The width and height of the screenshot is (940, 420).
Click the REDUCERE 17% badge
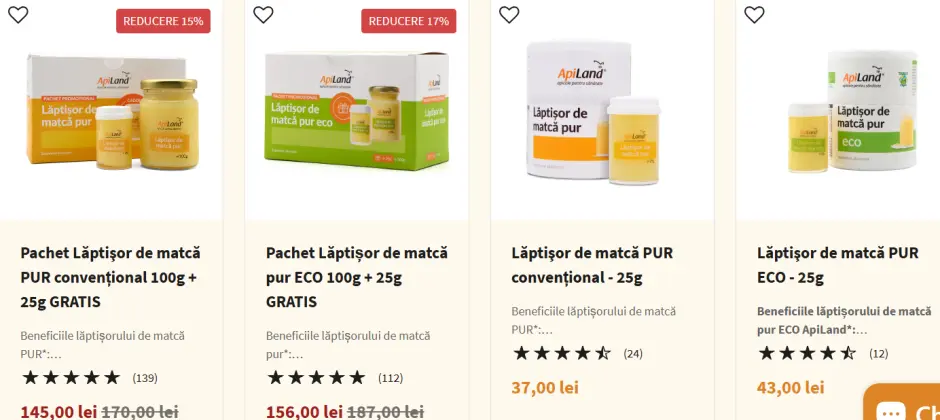409,21
